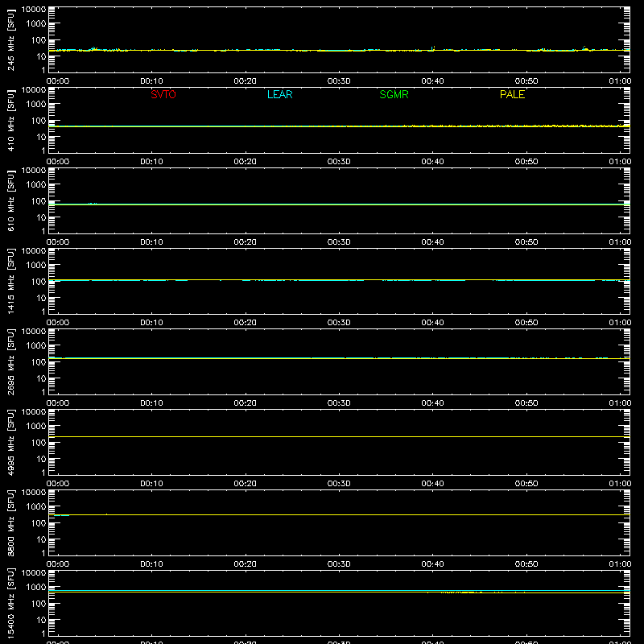
Task: Click 00:30 time label under 4995 MHz plot
Action: (339, 484)
